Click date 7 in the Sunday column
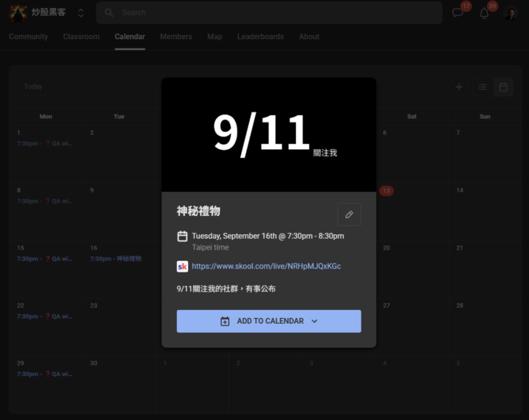The width and height of the screenshot is (529, 420). pos(458,132)
